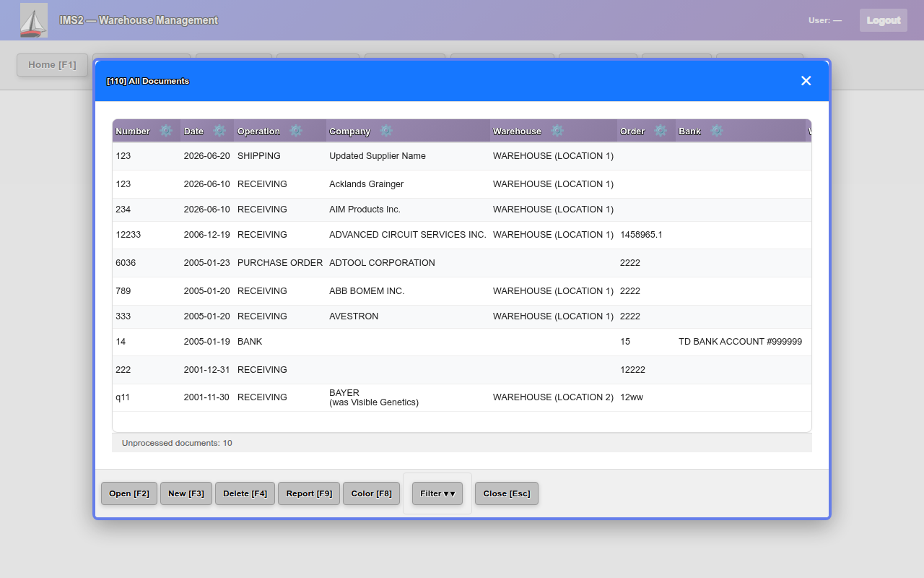
Task: Select the ADTOOL CORPORATION row
Action: [462, 263]
